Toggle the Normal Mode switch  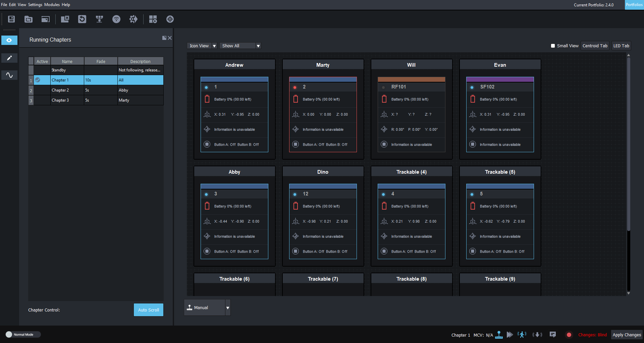click(x=9, y=334)
